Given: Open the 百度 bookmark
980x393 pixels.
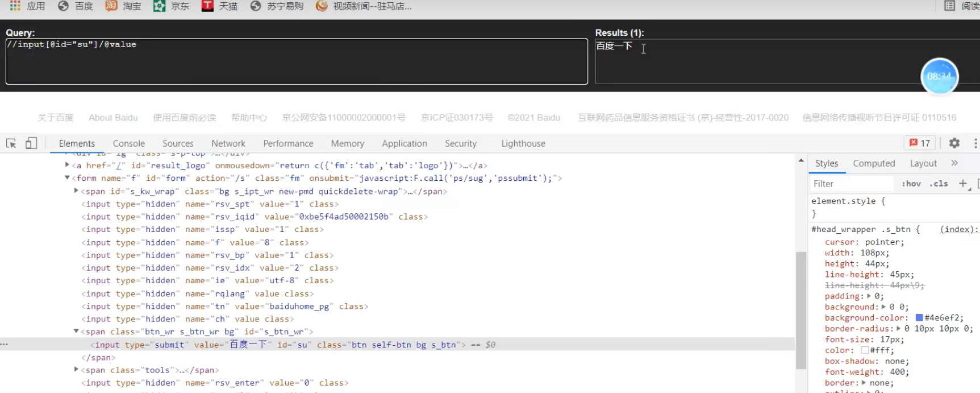Looking at the screenshot, I should 76,6.
